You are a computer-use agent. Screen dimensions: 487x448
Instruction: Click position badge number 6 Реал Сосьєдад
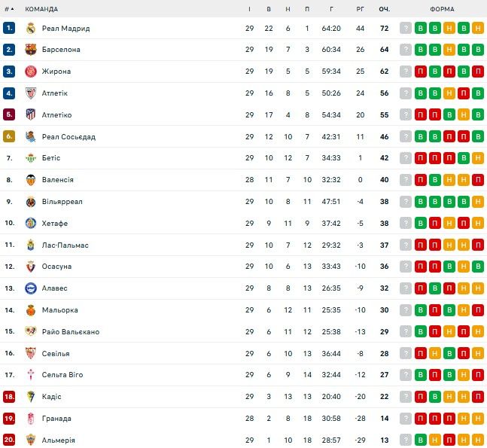coord(9,137)
